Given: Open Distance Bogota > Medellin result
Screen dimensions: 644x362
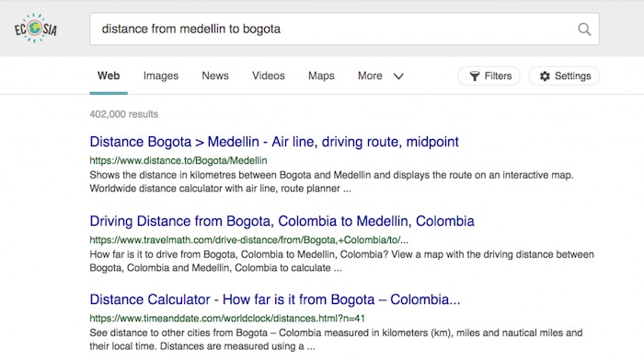Looking at the screenshot, I should pos(274,142).
